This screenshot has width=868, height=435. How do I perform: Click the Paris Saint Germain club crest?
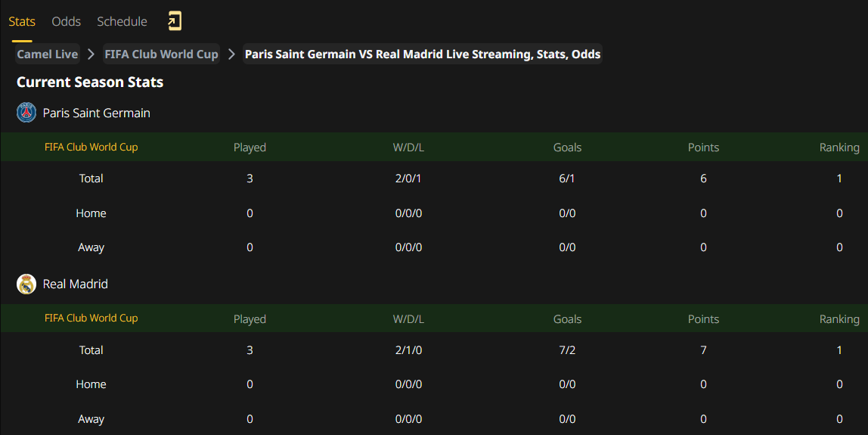(26, 113)
